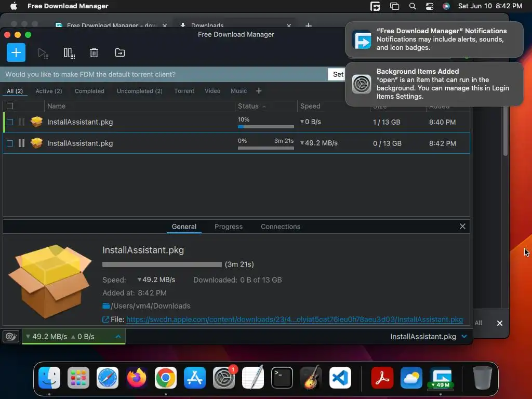Open new tab in background browser
This screenshot has width=532, height=399.
(309, 25)
